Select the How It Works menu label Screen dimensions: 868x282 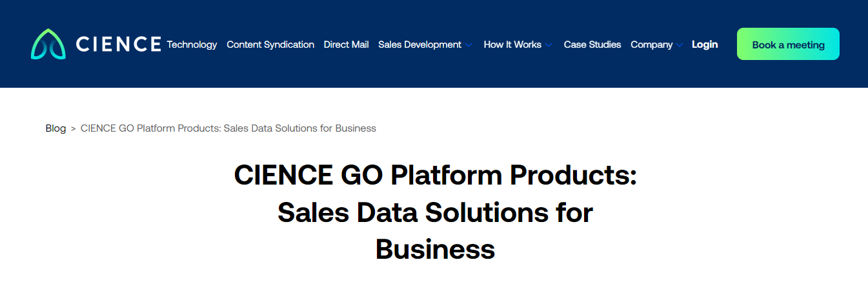(512, 45)
